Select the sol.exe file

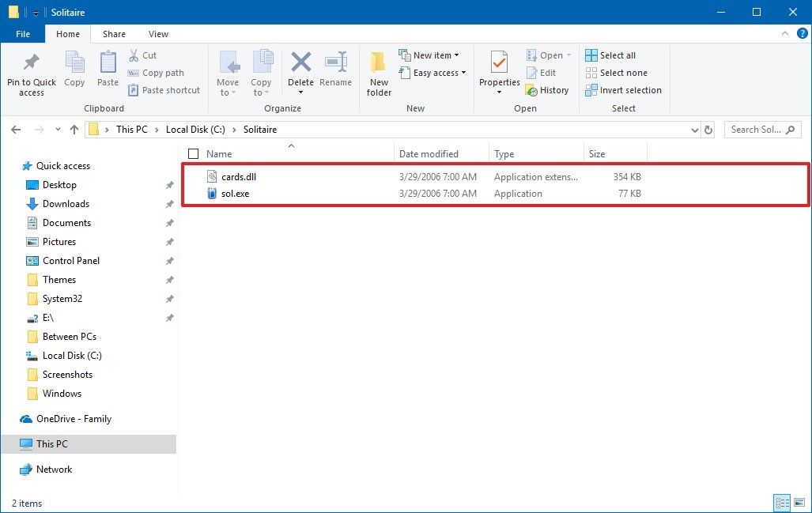tap(235, 193)
